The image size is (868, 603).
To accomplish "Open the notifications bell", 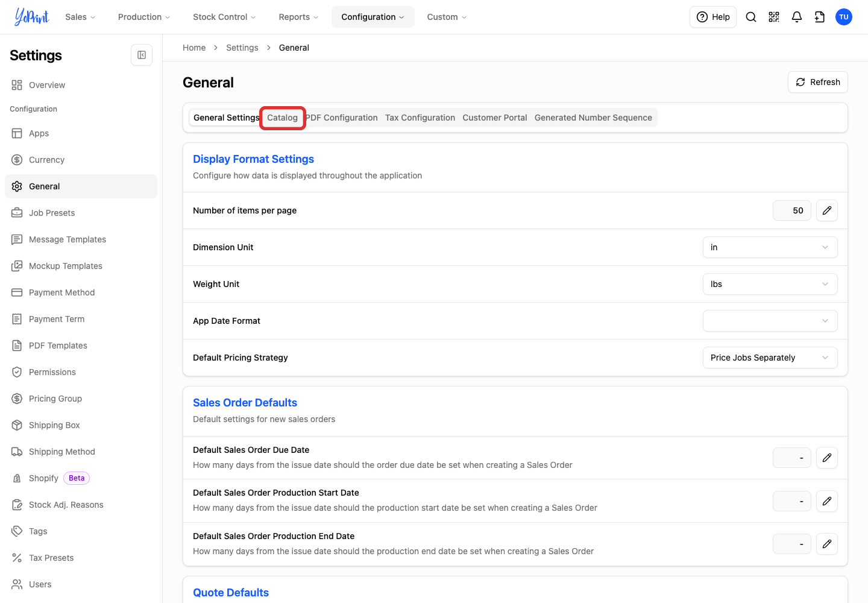I will (797, 17).
